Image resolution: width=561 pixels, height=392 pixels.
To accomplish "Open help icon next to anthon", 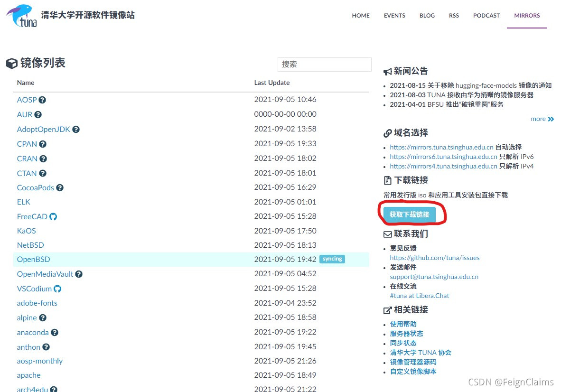I will (46, 347).
